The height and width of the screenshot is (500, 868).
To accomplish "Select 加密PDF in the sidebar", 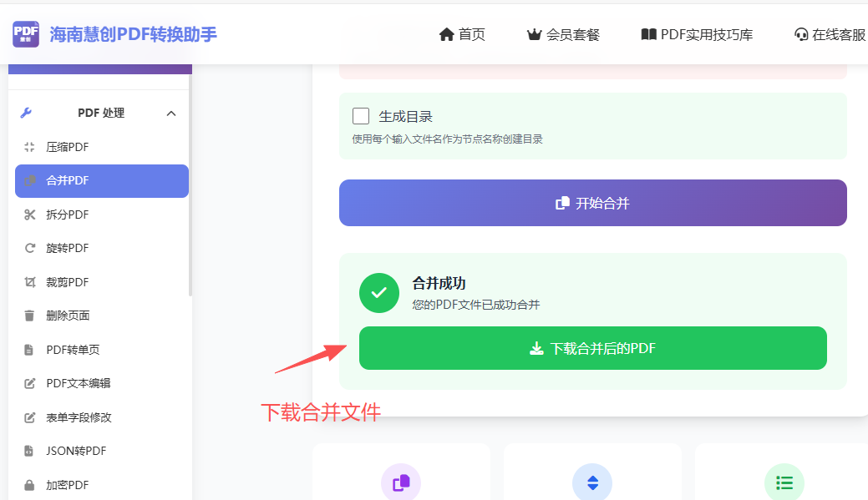I will (102, 485).
